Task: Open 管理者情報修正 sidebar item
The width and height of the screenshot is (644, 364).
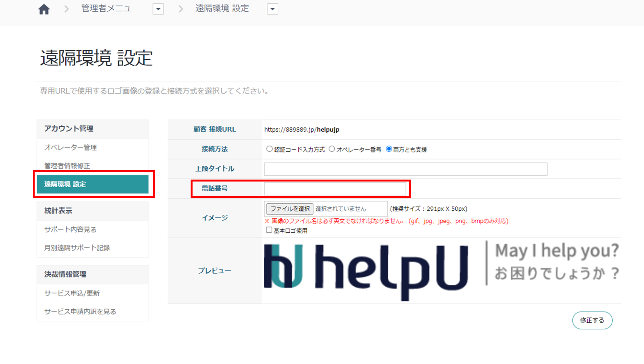Action: [67, 166]
